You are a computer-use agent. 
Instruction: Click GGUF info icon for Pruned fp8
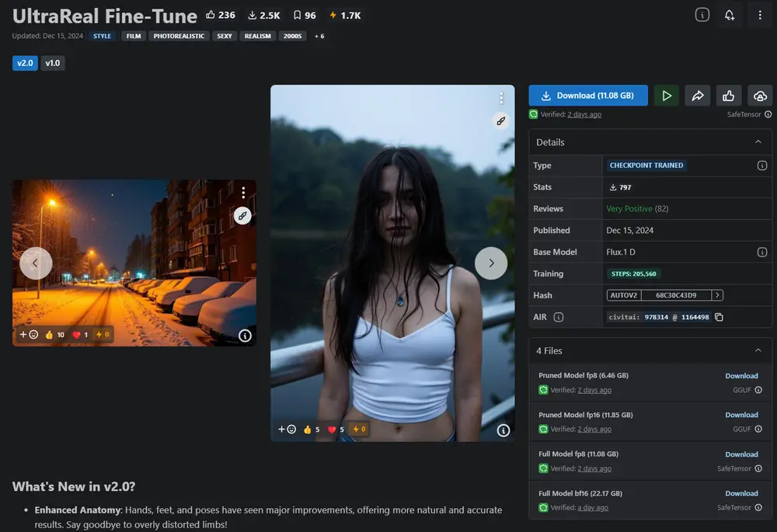[758, 391]
